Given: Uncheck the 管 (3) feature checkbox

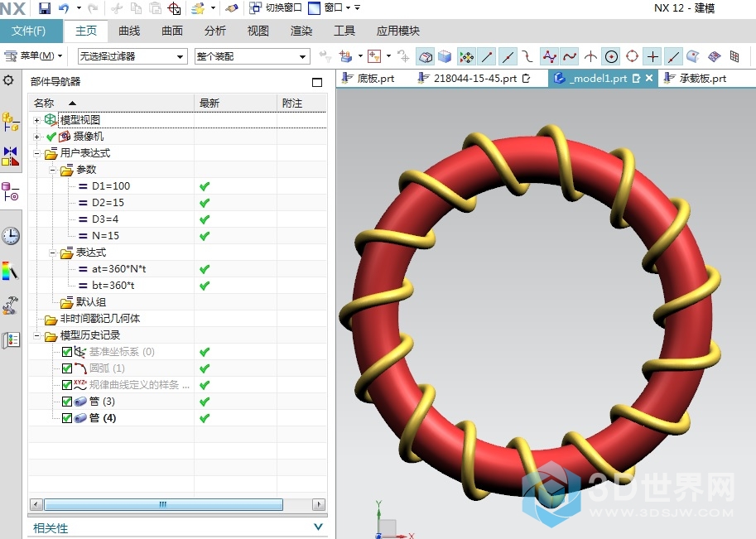Looking at the screenshot, I should click(x=67, y=402).
